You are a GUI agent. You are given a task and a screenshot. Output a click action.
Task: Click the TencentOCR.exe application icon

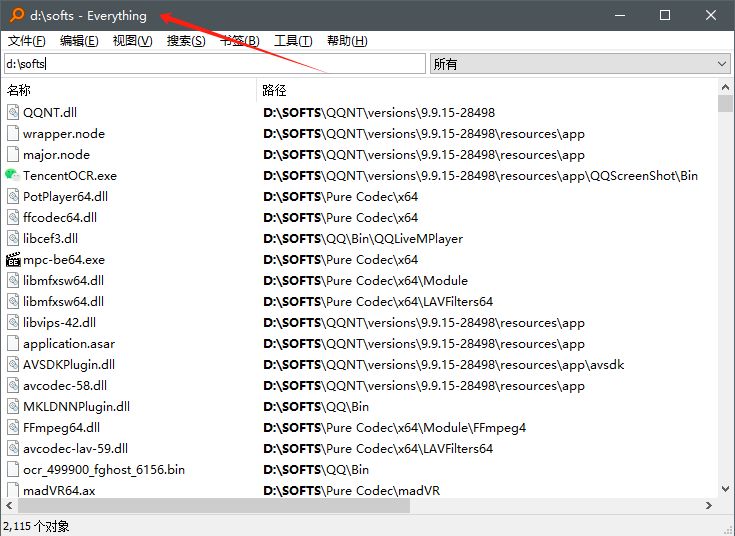pos(13,175)
